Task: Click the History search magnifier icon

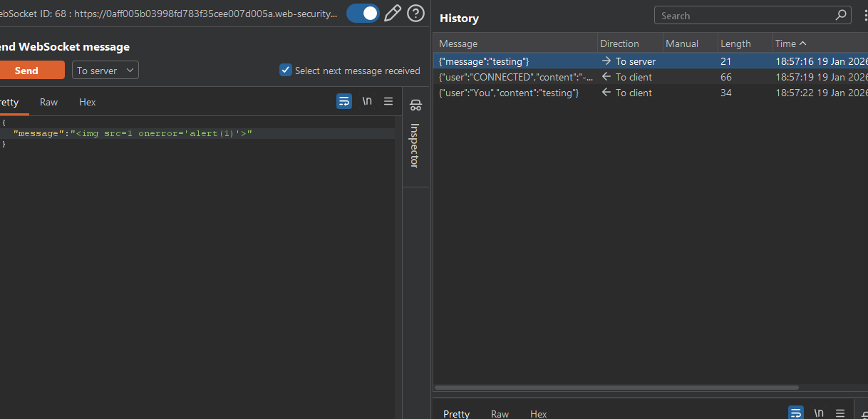Action: point(841,16)
